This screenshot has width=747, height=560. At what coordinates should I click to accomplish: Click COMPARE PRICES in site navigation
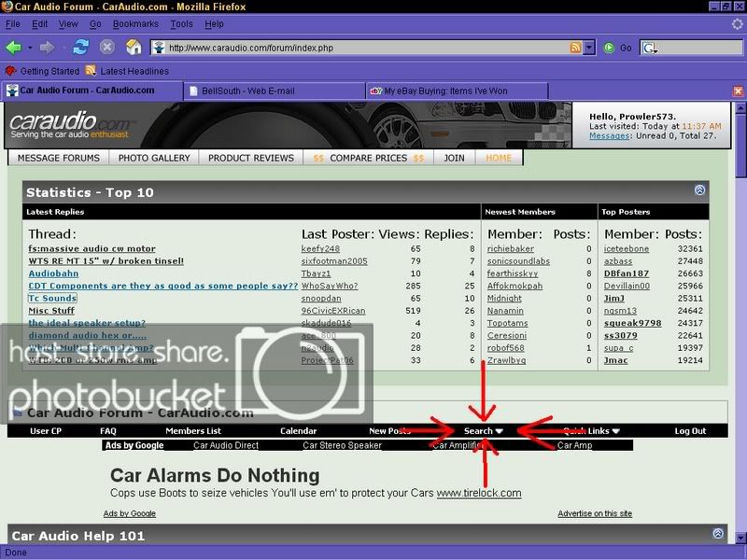point(368,158)
